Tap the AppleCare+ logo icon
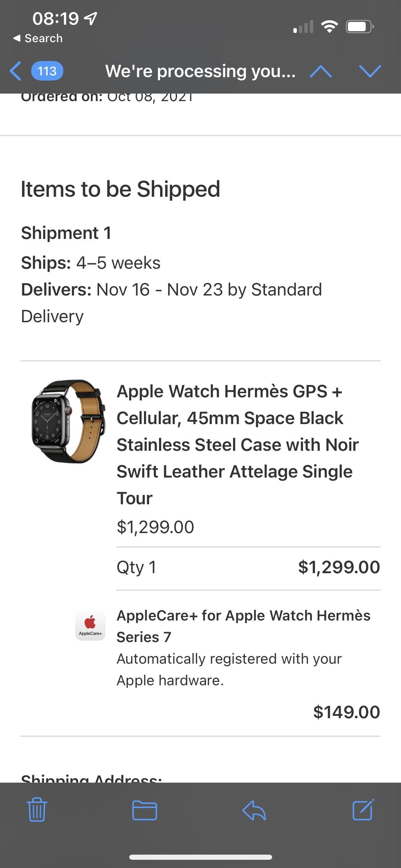This screenshot has width=401, height=868. coord(90,626)
